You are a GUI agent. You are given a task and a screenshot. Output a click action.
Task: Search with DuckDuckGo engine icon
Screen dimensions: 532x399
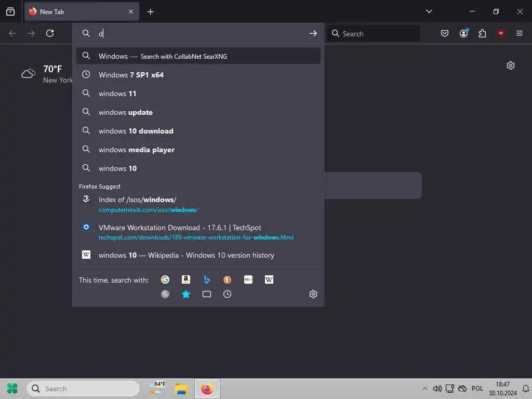(228, 280)
